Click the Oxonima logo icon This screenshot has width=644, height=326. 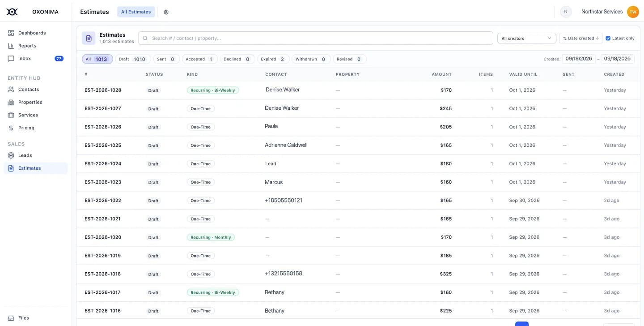point(12,12)
